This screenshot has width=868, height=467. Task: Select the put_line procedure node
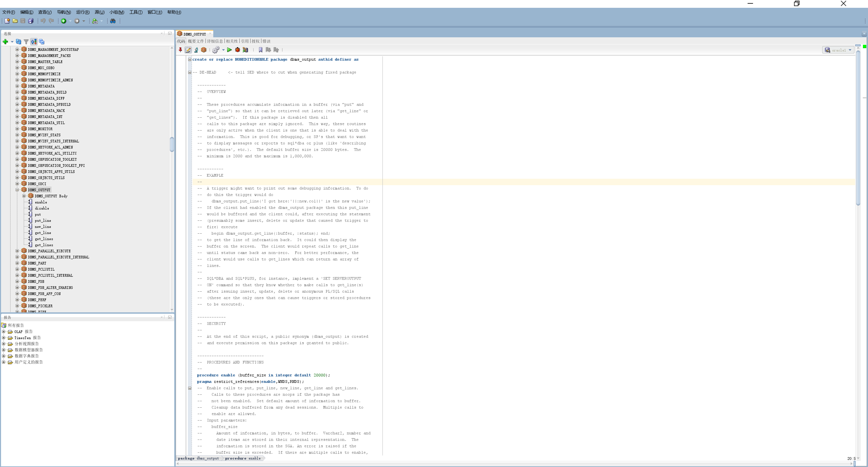43,220
